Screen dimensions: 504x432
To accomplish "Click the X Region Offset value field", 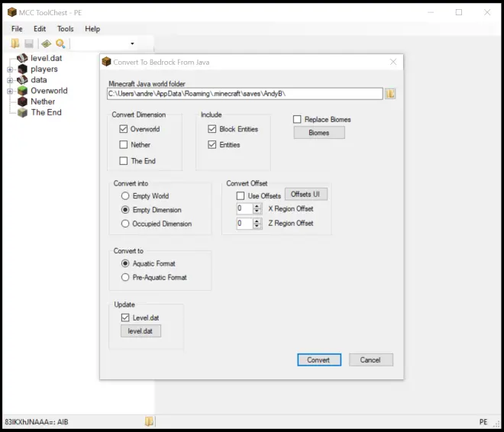I will click(244, 209).
